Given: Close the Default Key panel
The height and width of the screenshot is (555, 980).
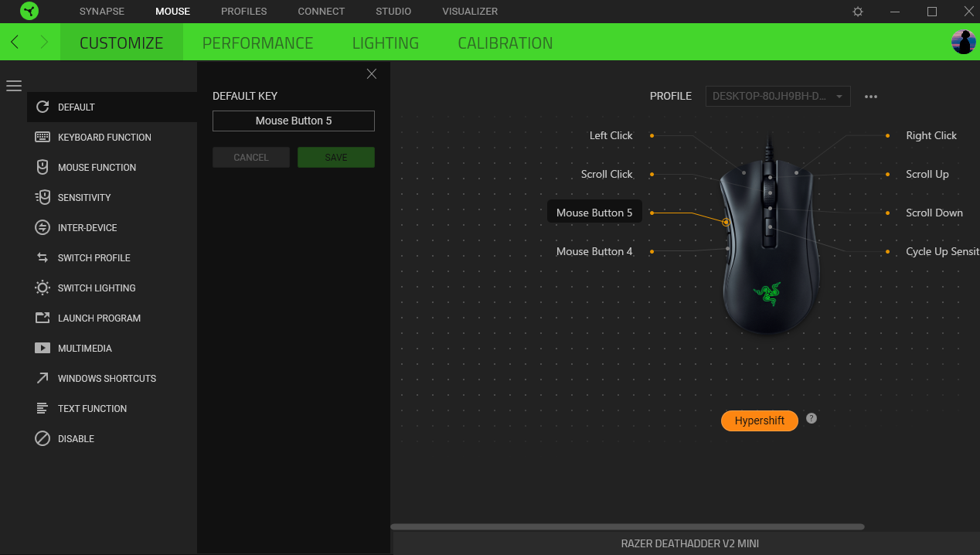Looking at the screenshot, I should 372,74.
